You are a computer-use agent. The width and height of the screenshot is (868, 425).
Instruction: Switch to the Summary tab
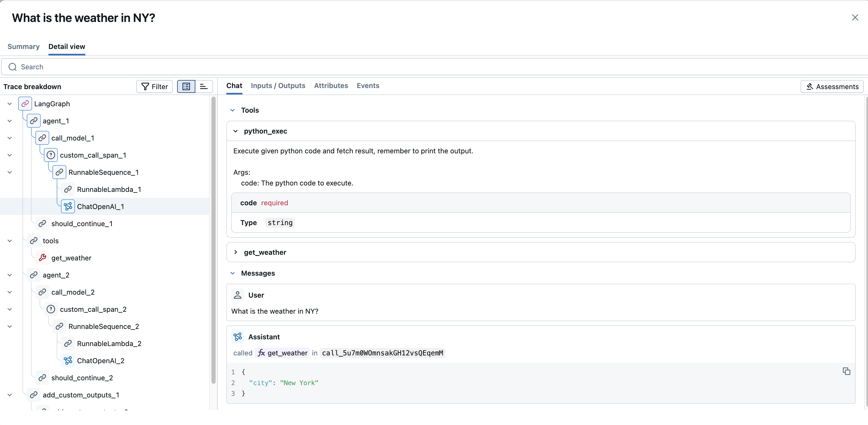pos(23,47)
